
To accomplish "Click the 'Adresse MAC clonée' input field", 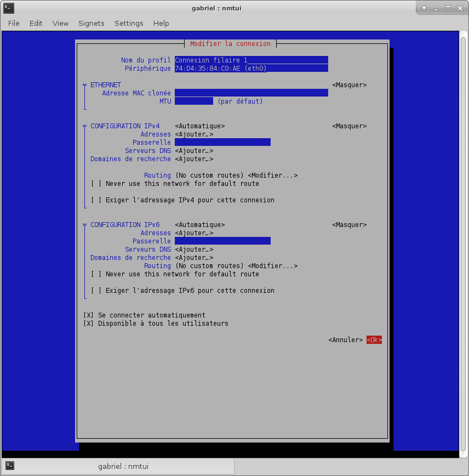I will tap(251, 93).
